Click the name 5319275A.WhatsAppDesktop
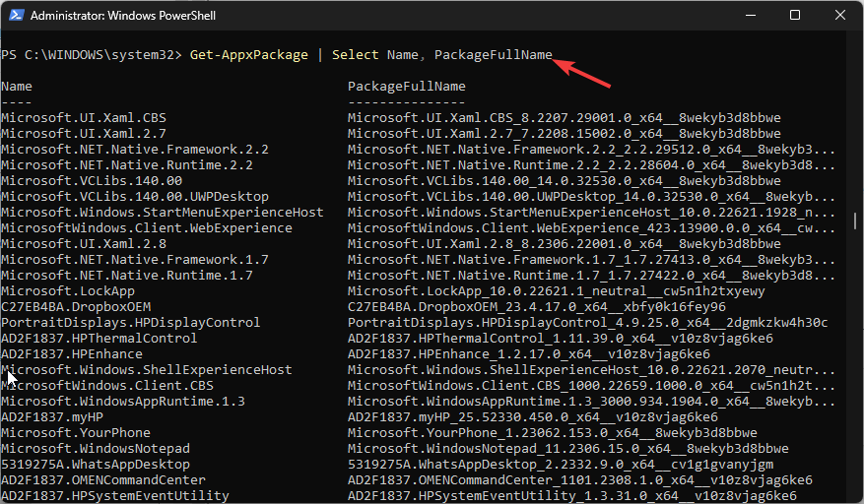Viewport: 864px width, 504px height. (x=96, y=465)
